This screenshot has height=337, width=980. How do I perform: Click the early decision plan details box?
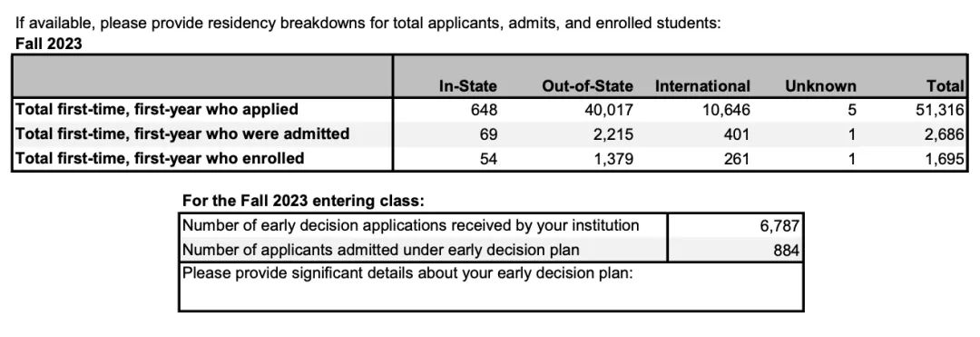[x=491, y=286]
